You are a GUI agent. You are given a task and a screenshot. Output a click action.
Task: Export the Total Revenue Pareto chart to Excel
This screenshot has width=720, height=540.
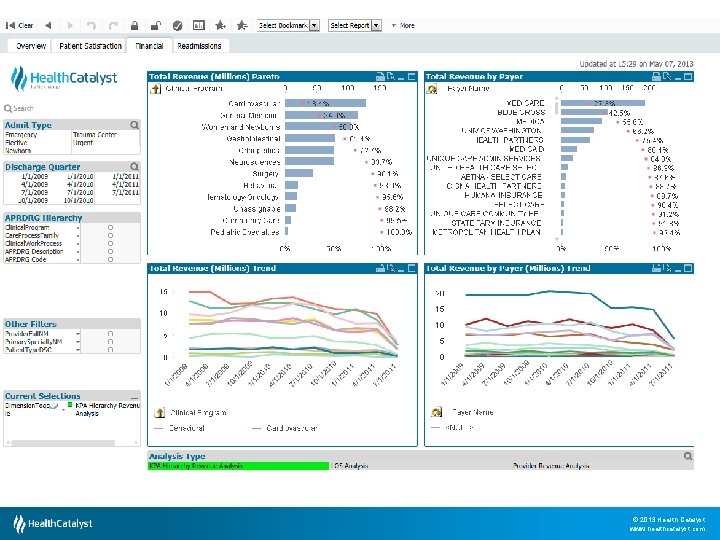point(391,77)
